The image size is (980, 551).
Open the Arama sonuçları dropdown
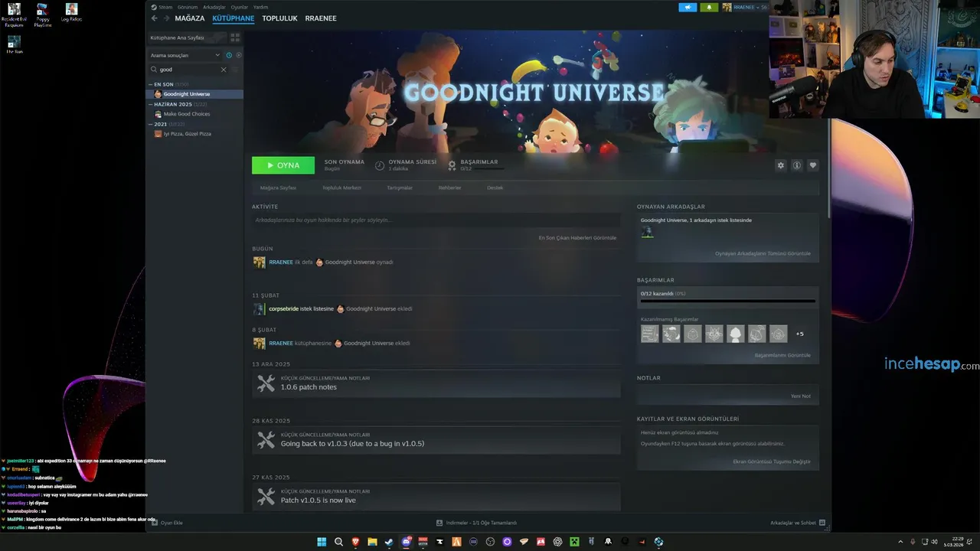point(185,55)
